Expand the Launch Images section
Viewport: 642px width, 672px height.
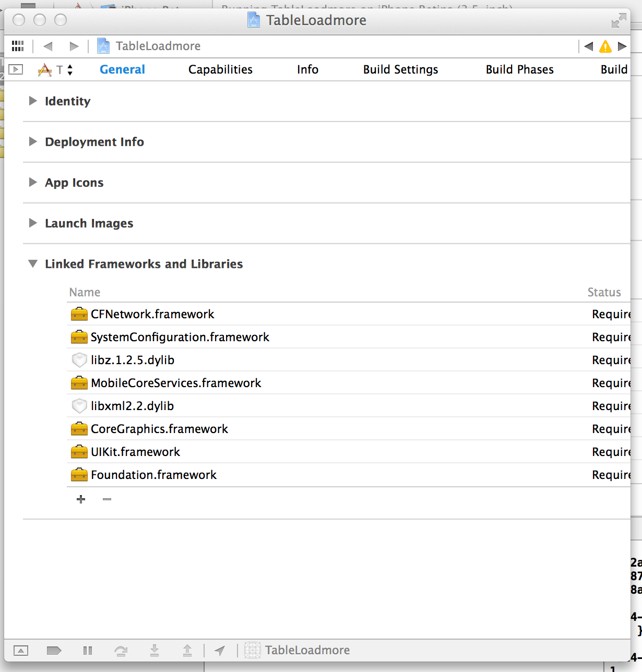coord(33,223)
